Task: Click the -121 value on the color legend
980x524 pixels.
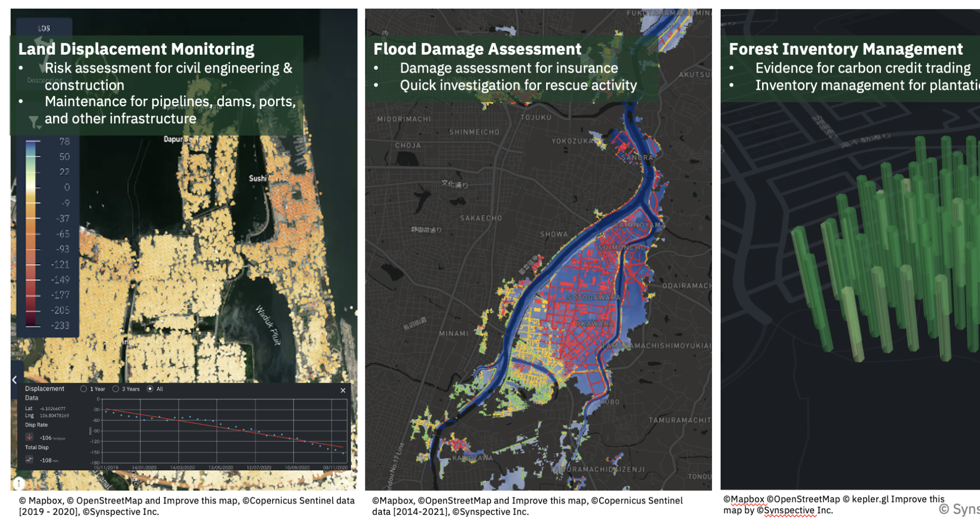Action: 60,264
